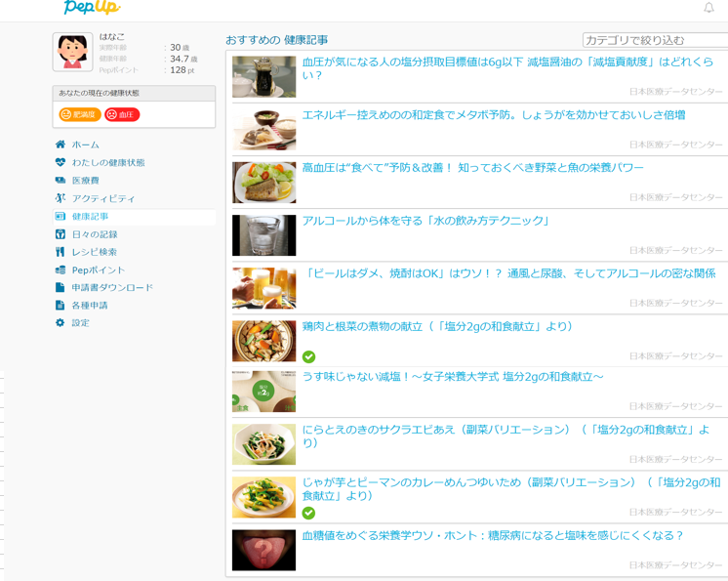Click the running figure アクティビティ icon
The image size is (728, 581).
click(61, 198)
